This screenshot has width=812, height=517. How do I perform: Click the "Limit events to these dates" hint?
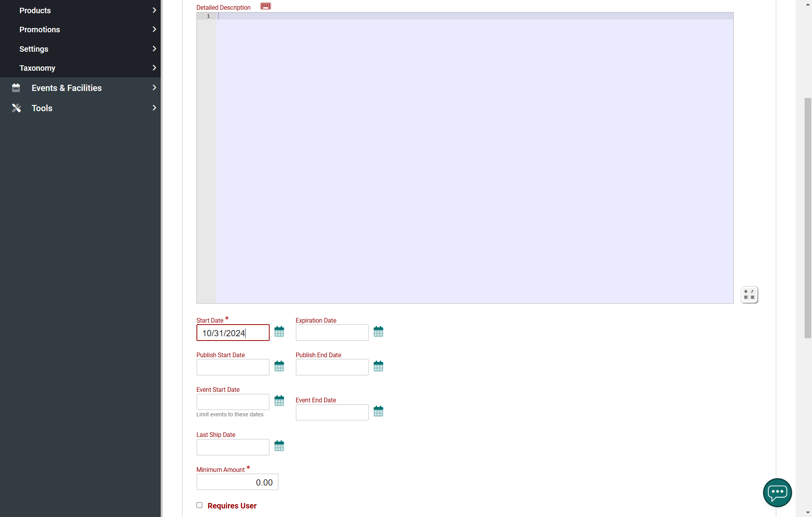click(230, 414)
